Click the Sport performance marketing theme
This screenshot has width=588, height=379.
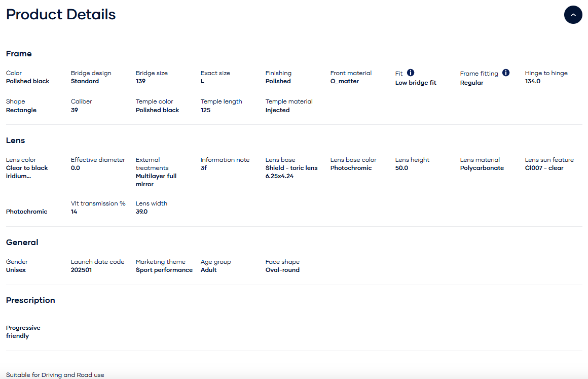point(164,270)
